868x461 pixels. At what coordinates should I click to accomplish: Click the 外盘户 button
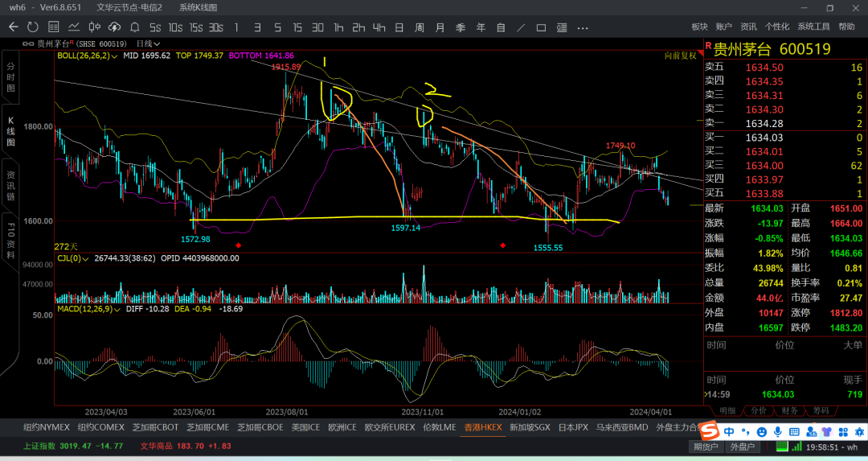pyautogui.click(x=743, y=447)
